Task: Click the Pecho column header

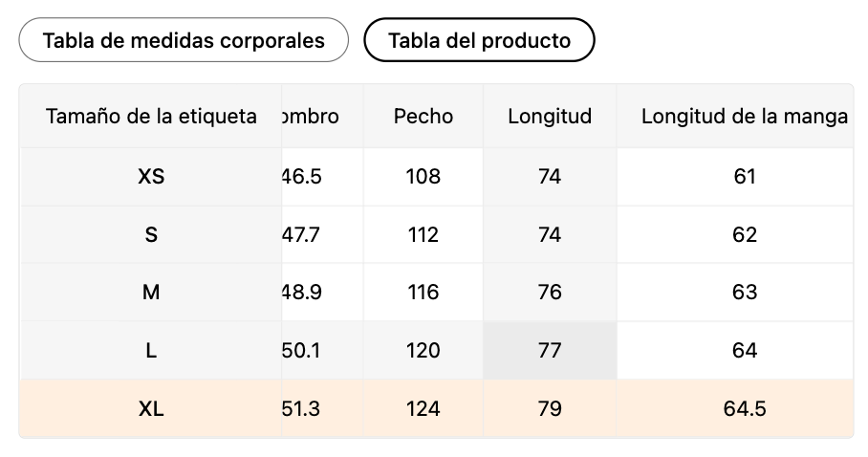Action: click(x=423, y=117)
